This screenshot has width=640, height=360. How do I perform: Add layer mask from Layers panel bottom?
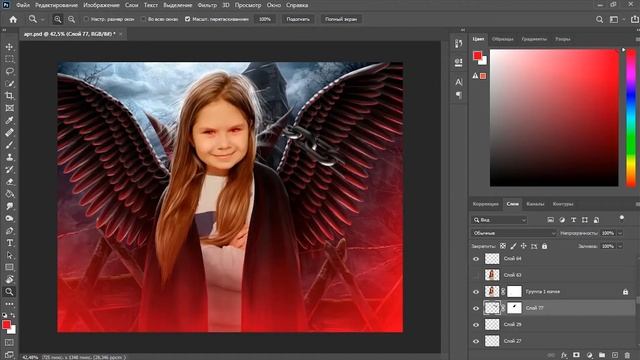point(576,355)
